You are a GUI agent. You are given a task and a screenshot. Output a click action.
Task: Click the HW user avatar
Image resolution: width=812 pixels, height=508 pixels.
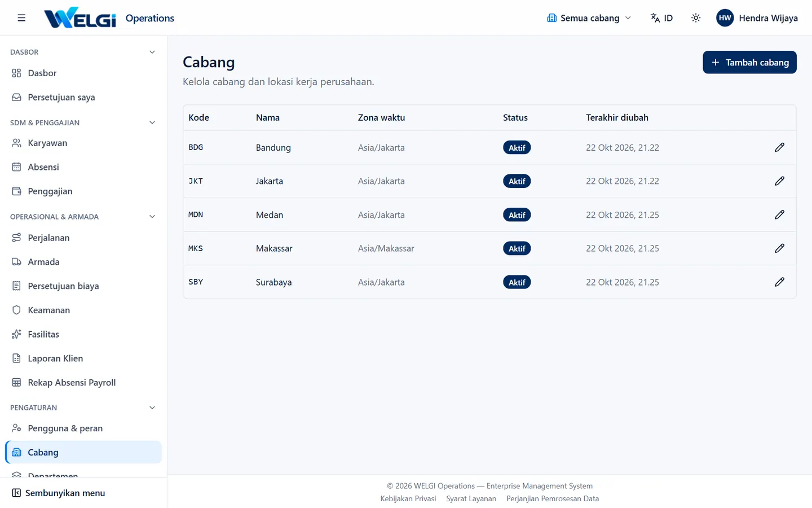coord(725,18)
